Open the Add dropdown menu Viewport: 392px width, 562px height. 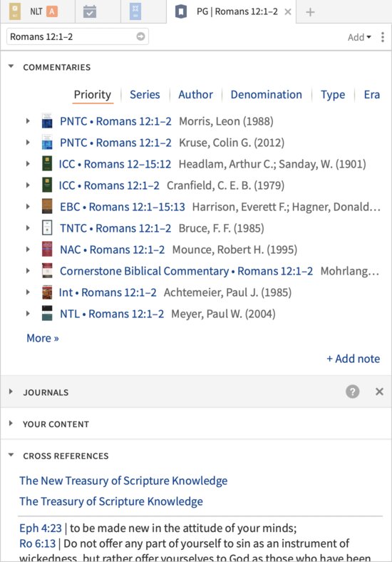[x=359, y=37]
